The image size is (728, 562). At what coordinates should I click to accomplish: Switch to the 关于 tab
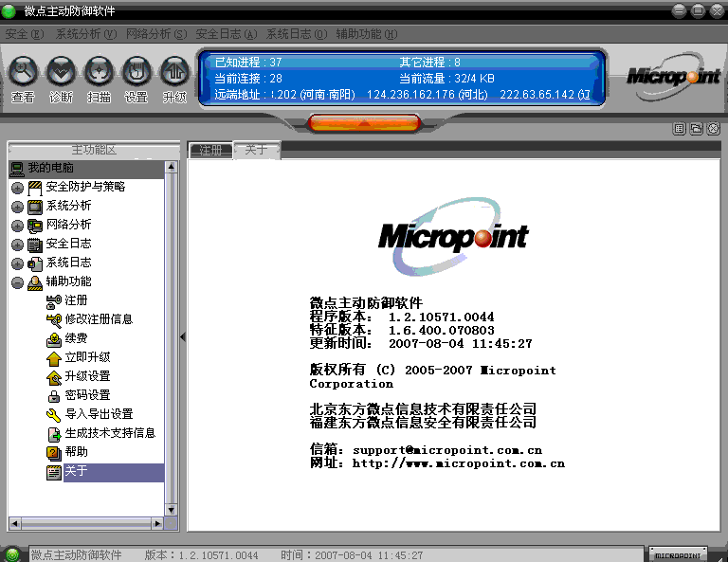pos(256,150)
